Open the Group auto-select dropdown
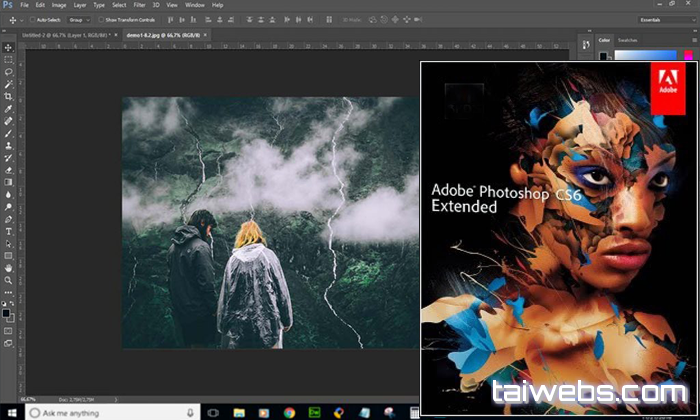The image size is (700, 420). coord(79,19)
